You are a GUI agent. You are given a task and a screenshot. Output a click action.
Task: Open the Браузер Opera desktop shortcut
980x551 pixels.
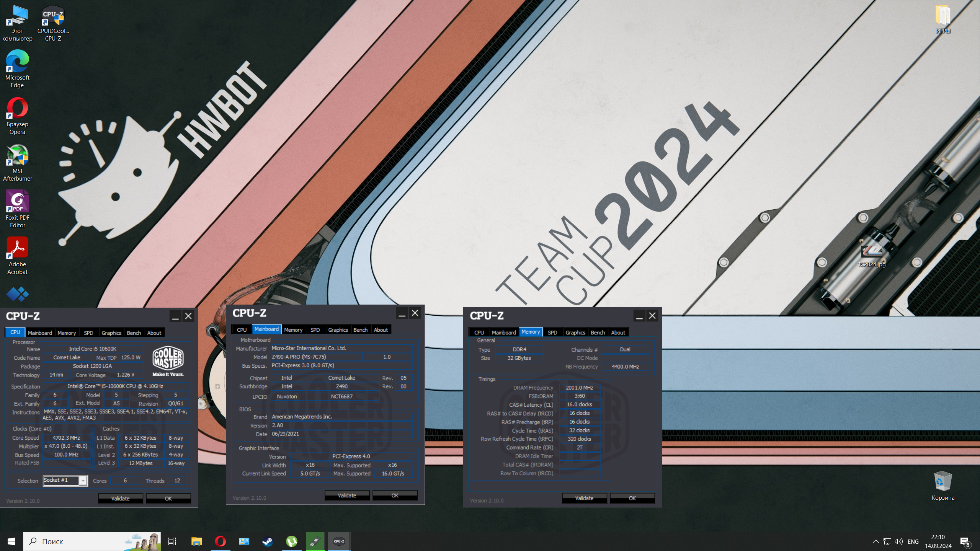point(17,116)
